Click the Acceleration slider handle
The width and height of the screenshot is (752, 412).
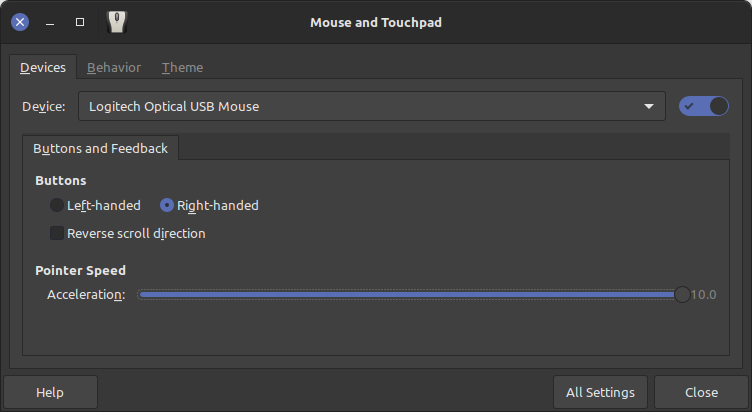682,294
